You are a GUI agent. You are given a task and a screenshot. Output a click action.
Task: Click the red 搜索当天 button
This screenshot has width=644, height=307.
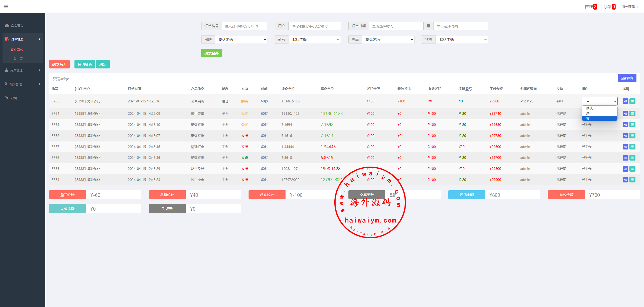pyautogui.click(x=59, y=64)
